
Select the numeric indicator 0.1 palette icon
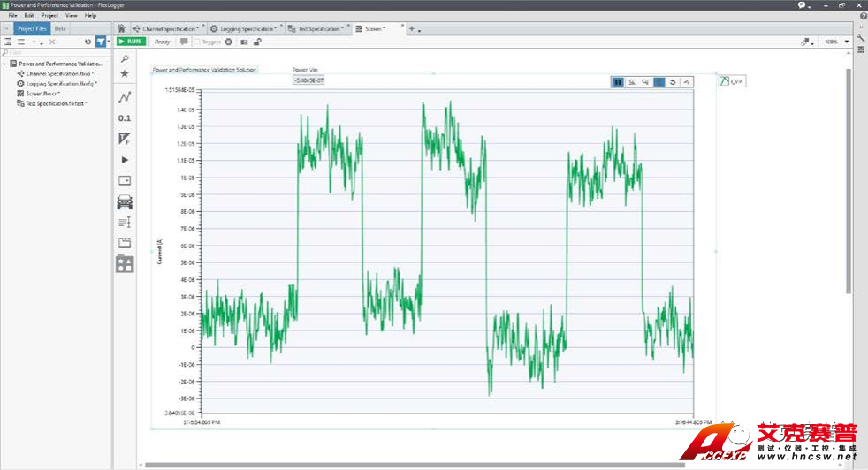(125, 117)
